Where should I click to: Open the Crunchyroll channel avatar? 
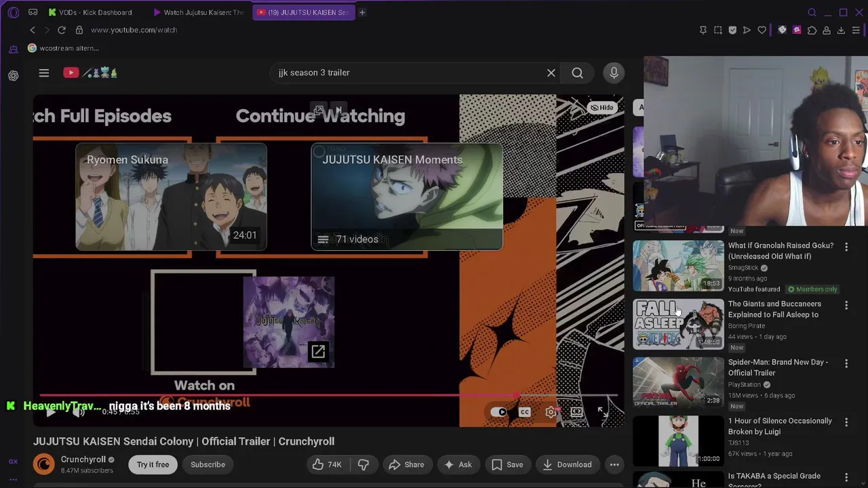(x=44, y=464)
